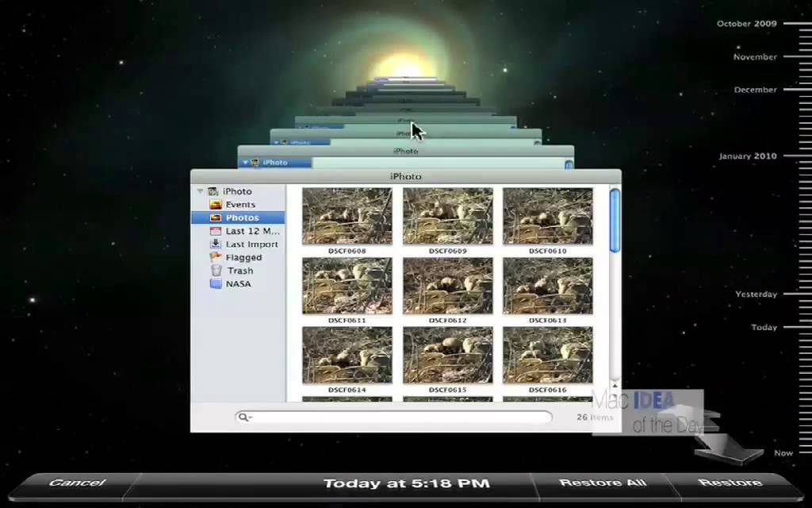Viewport: 812px width, 508px height.
Task: Click the iPhoto window scrollbar thumb
Action: coord(615,221)
